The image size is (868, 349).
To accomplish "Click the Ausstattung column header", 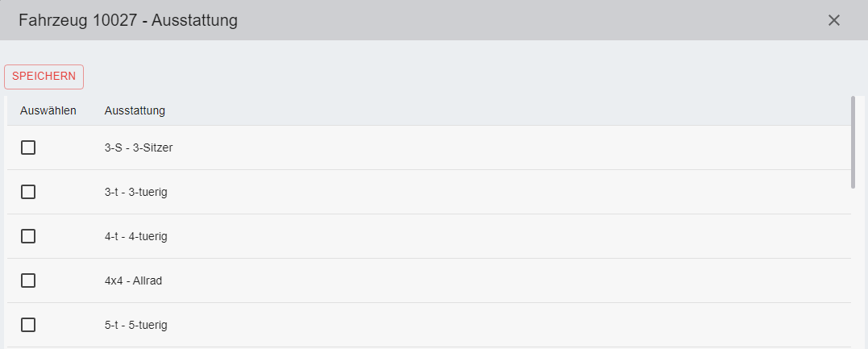I will click(x=135, y=110).
